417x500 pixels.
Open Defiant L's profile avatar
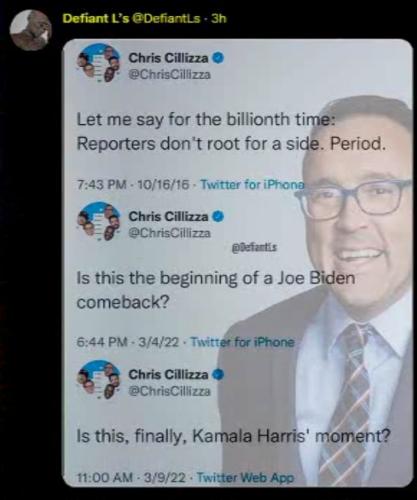[x=30, y=30]
